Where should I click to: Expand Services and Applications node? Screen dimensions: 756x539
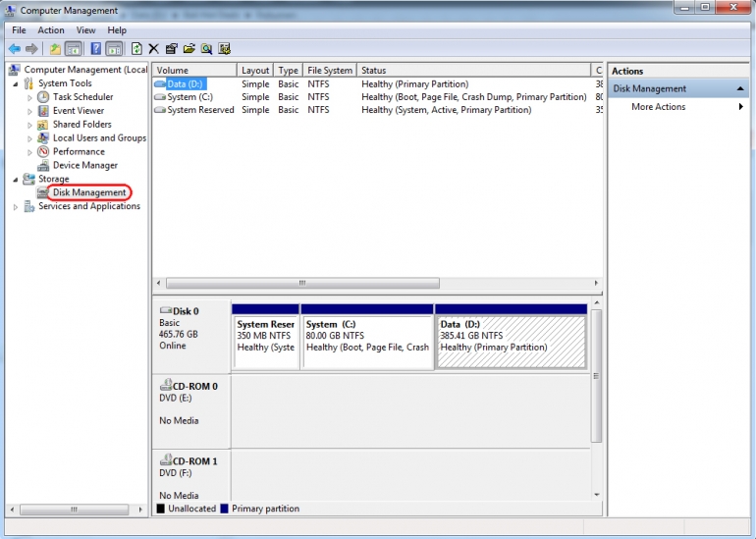(x=16, y=207)
